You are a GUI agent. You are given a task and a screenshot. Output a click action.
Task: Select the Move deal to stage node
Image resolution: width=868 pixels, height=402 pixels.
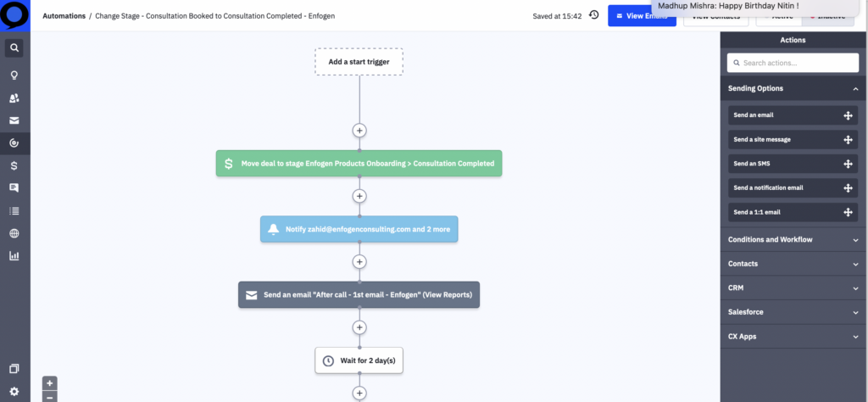pyautogui.click(x=359, y=164)
